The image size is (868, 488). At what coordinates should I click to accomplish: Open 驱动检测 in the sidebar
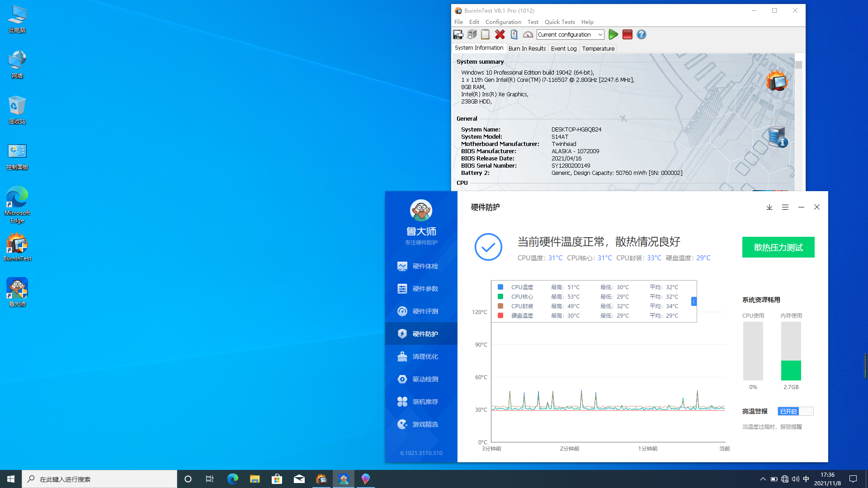(425, 379)
